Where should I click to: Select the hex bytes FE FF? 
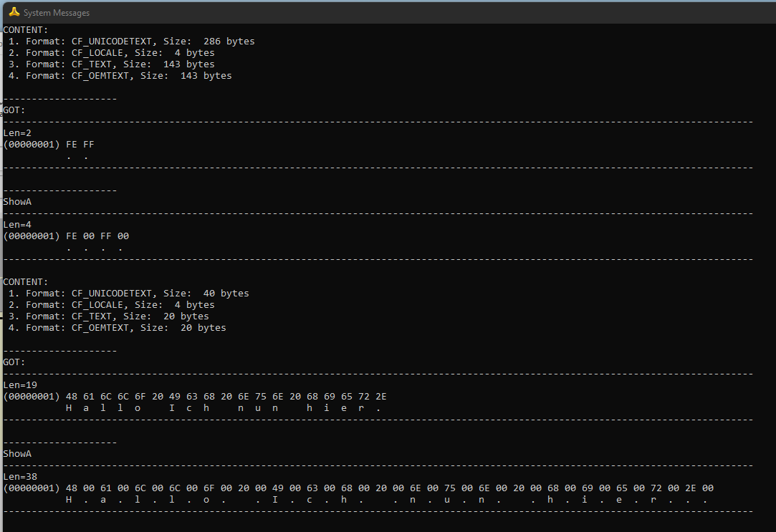[80, 145]
